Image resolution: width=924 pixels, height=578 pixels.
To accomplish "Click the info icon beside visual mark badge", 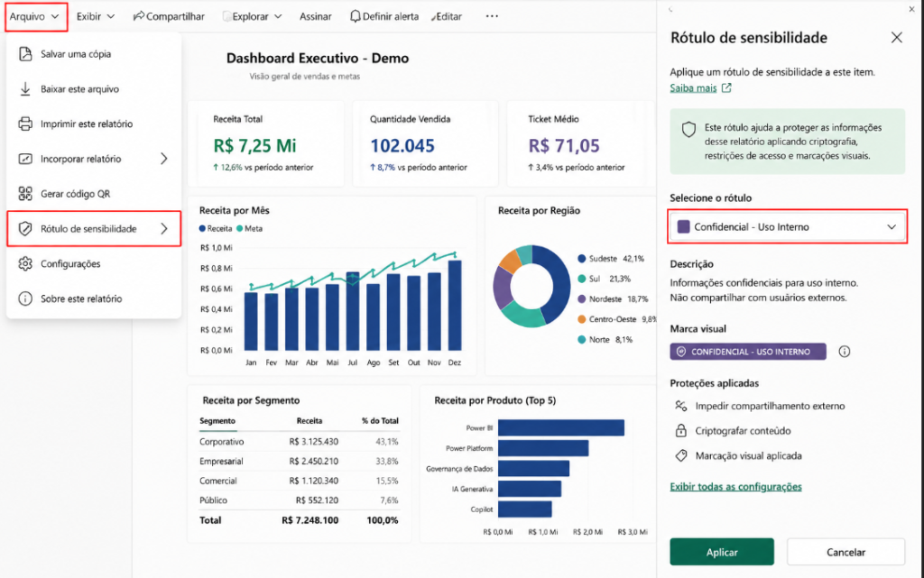I will [x=845, y=352].
